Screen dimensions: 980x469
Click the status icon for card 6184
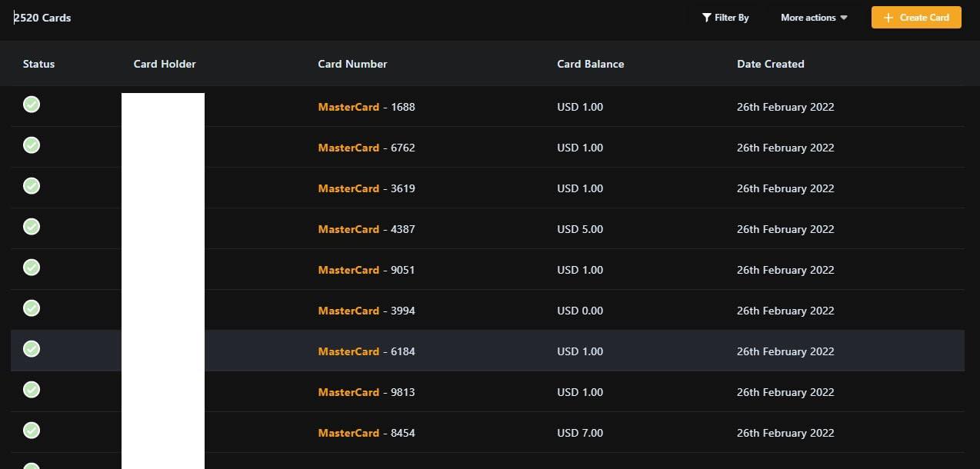point(32,349)
